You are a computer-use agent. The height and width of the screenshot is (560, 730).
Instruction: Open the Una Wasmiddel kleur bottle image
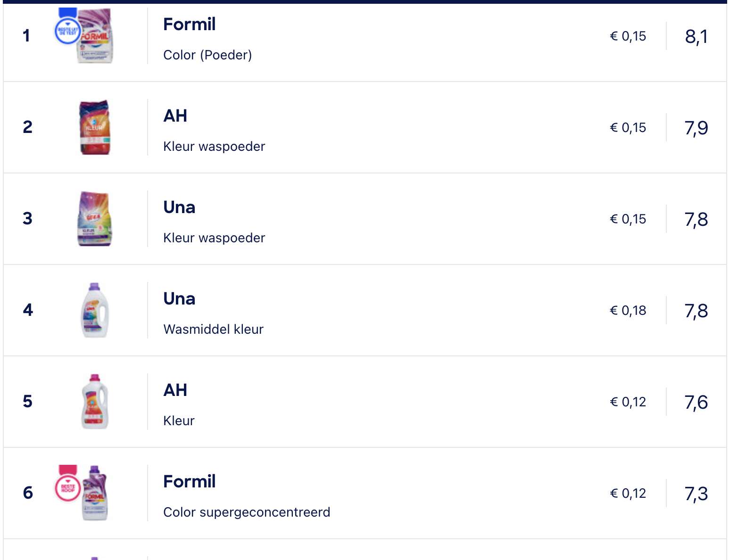tap(95, 310)
